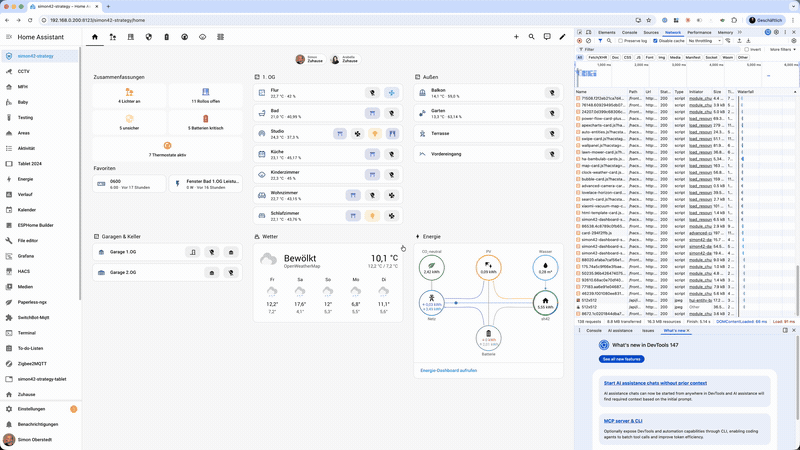800x450 pixels.
Task: Click the PV solar circle in Energie card
Action: click(489, 267)
